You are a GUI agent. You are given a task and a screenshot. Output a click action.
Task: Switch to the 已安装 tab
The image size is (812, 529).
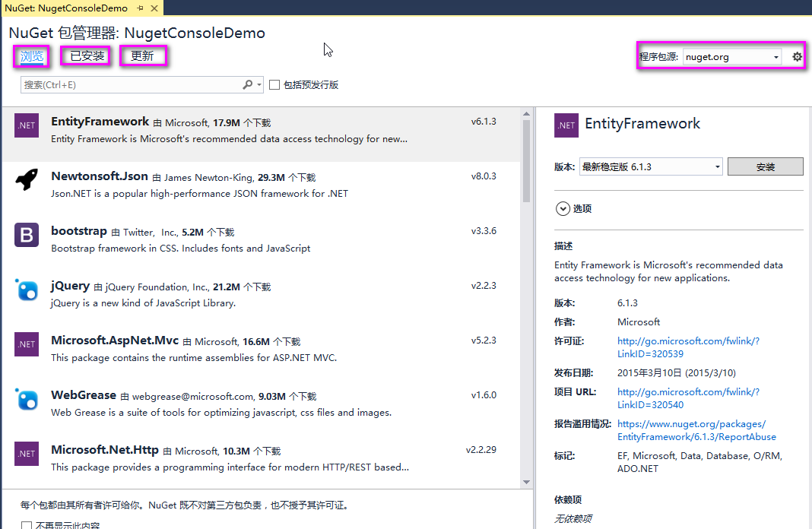(x=87, y=56)
